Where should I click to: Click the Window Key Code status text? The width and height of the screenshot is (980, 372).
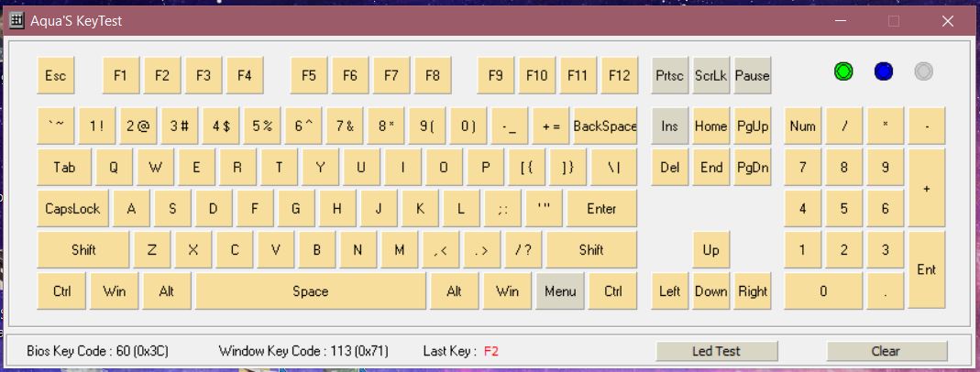pos(303,351)
